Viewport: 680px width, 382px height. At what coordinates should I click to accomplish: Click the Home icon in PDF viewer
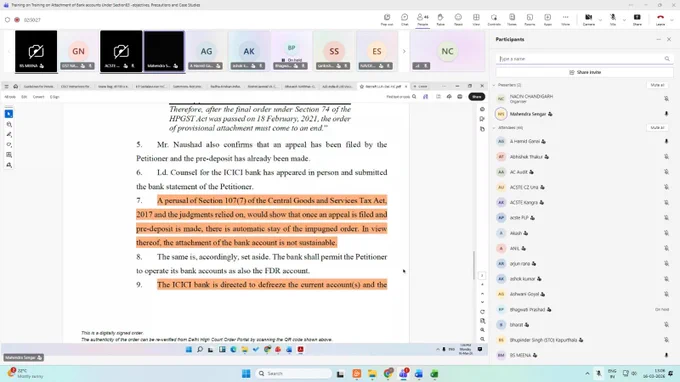(x=16, y=86)
